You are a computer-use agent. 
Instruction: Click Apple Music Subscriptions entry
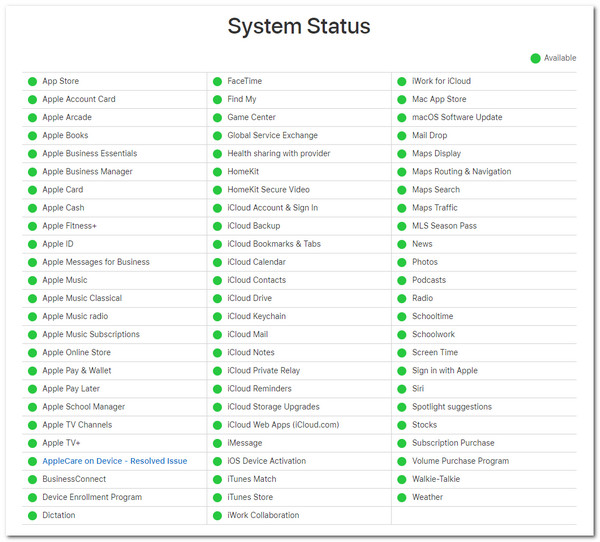pyautogui.click(x=91, y=334)
